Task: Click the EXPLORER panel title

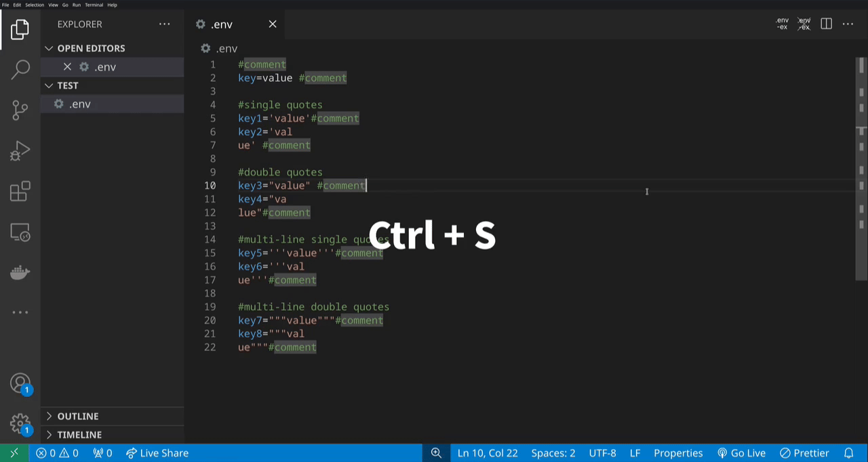Action: (x=80, y=24)
